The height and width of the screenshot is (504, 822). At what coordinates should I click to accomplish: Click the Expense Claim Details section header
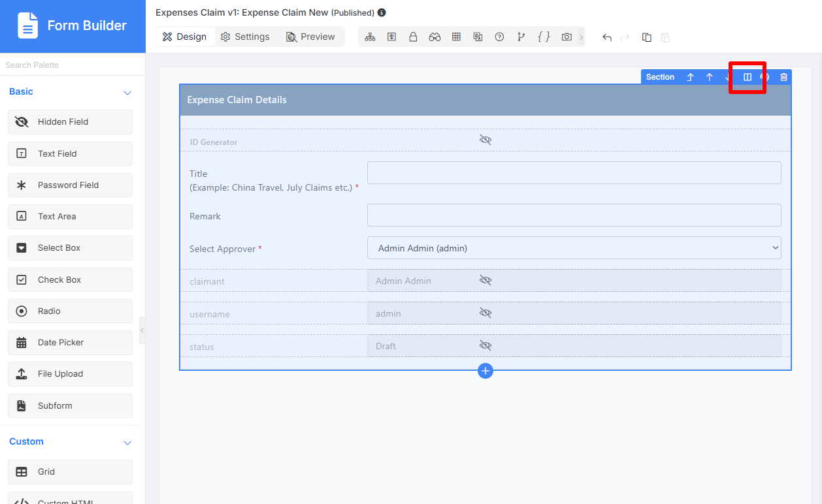tap(485, 100)
